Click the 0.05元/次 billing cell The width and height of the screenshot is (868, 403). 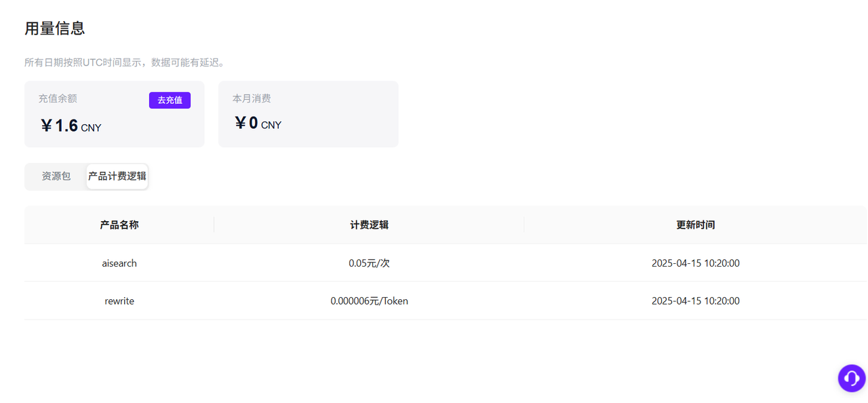[x=369, y=263]
